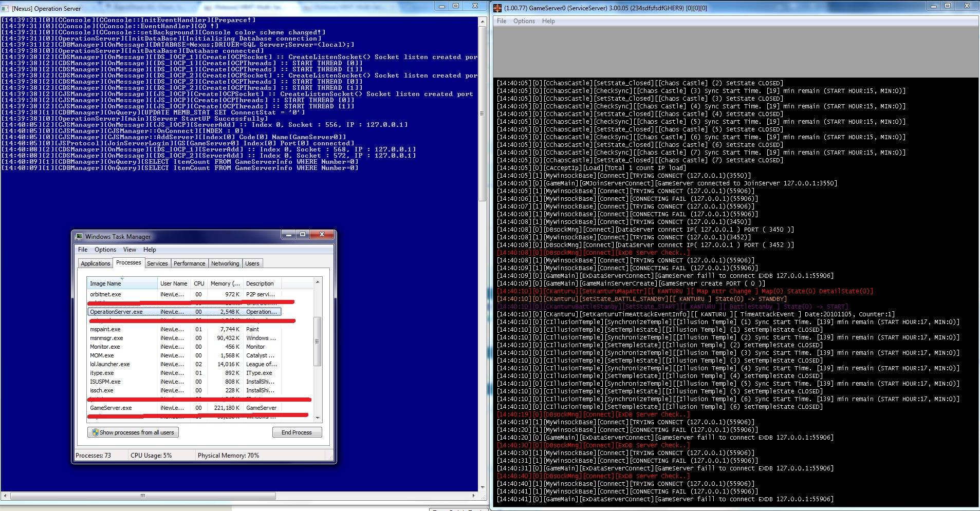Viewport: 980px width, 511px height.
Task: Minimize the GameServer0 window
Action: click(934, 6)
